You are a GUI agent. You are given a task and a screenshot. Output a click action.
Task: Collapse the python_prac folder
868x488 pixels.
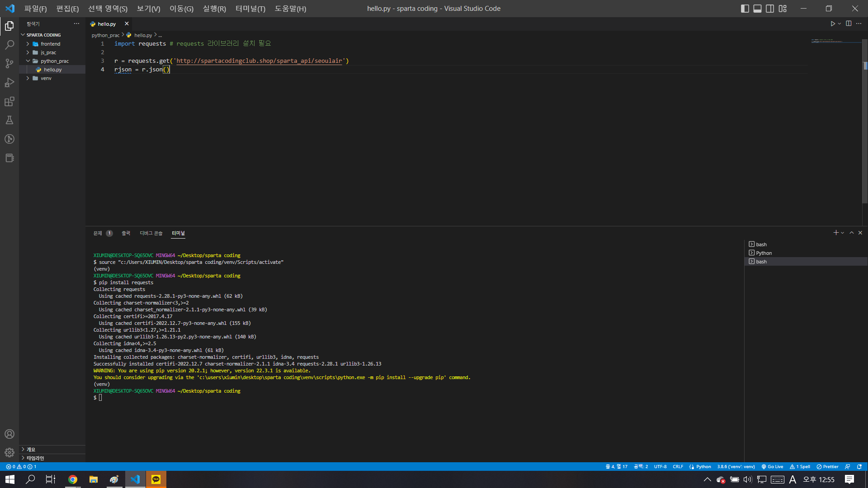pos(52,61)
